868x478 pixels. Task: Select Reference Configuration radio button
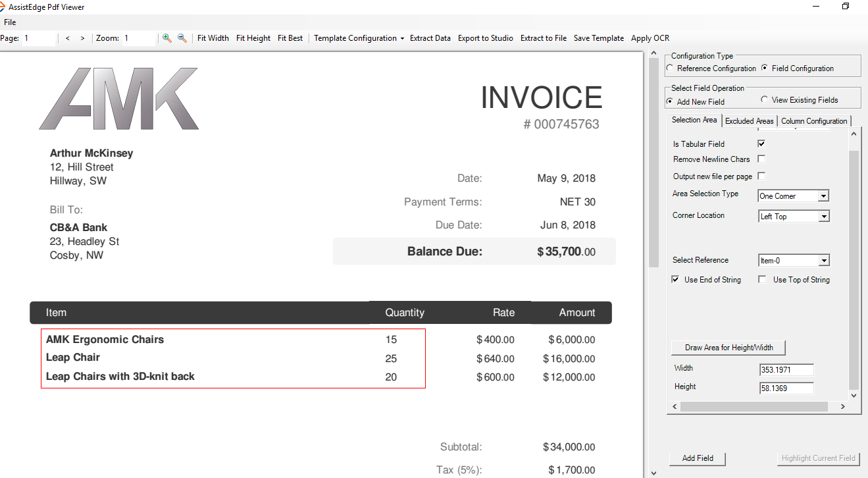(x=670, y=68)
